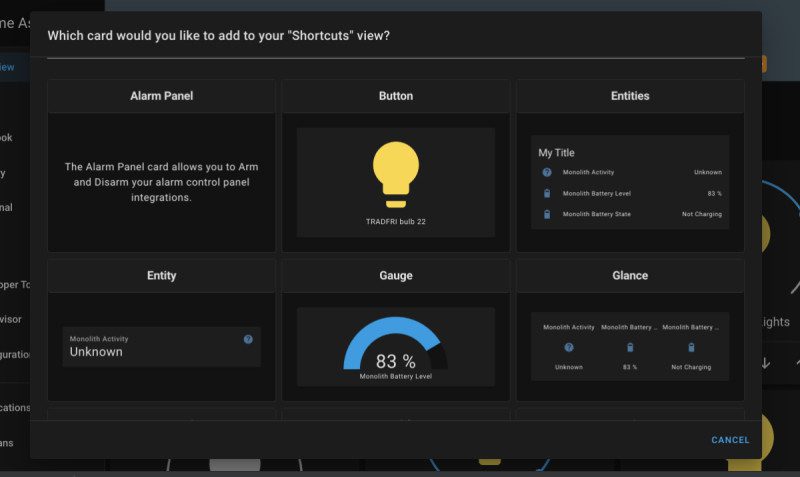Click the dialog title about Shortcuts view

point(218,36)
